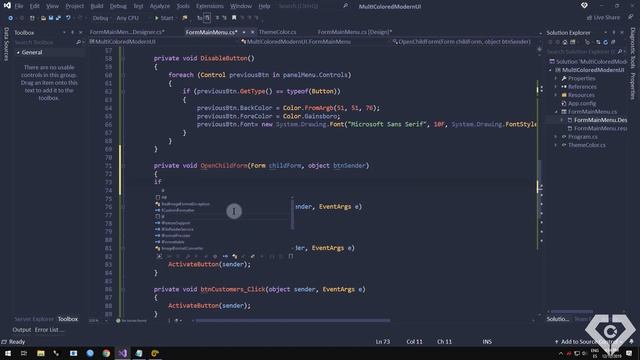Open the Analyze menu
640x360 pixels.
[160, 6]
